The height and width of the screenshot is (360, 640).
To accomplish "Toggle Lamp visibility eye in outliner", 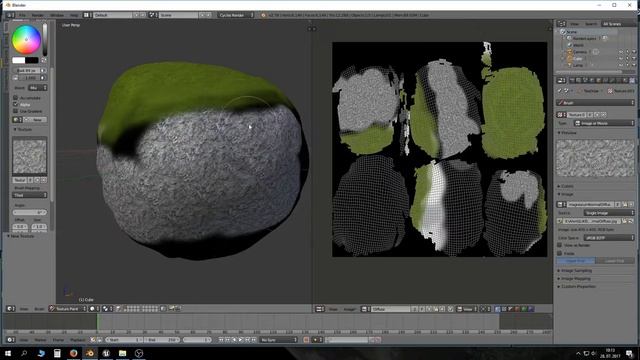I will click(x=621, y=65).
